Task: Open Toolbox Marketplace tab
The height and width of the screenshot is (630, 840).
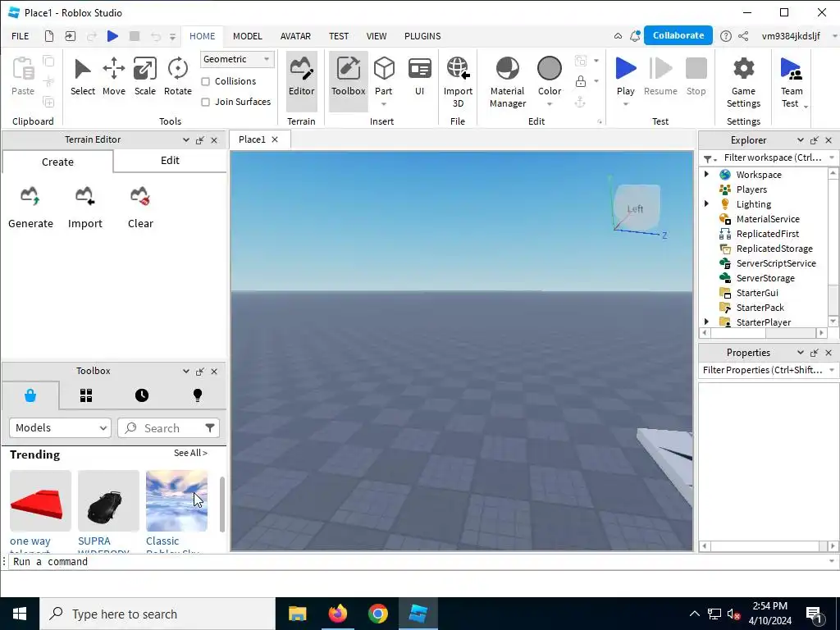Action: (x=30, y=395)
